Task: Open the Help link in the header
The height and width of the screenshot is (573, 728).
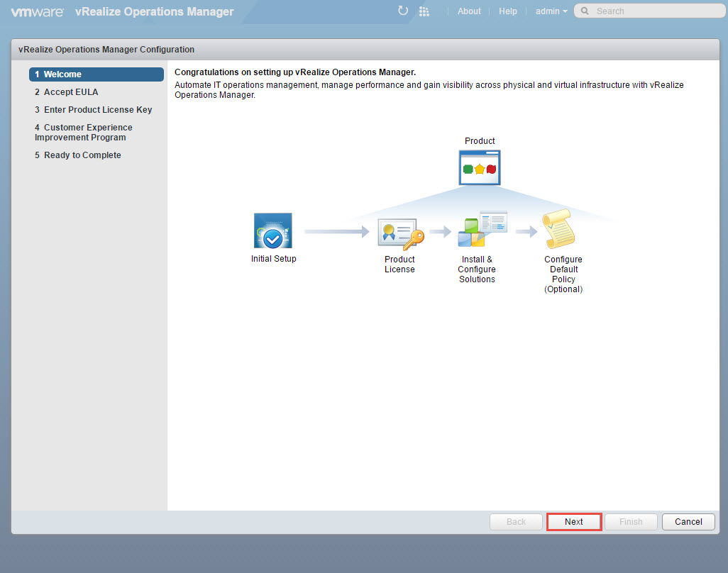Action: tap(508, 11)
